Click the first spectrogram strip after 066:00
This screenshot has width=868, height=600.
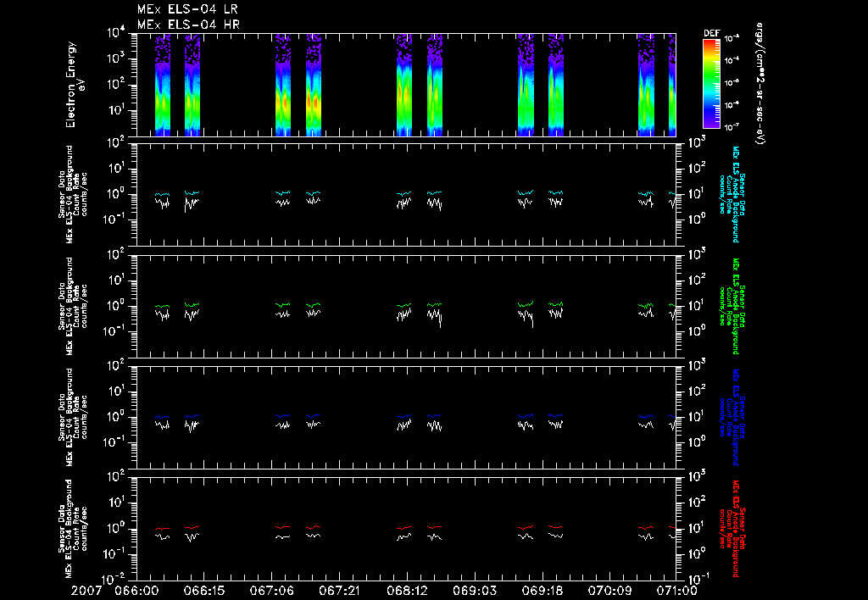click(163, 86)
